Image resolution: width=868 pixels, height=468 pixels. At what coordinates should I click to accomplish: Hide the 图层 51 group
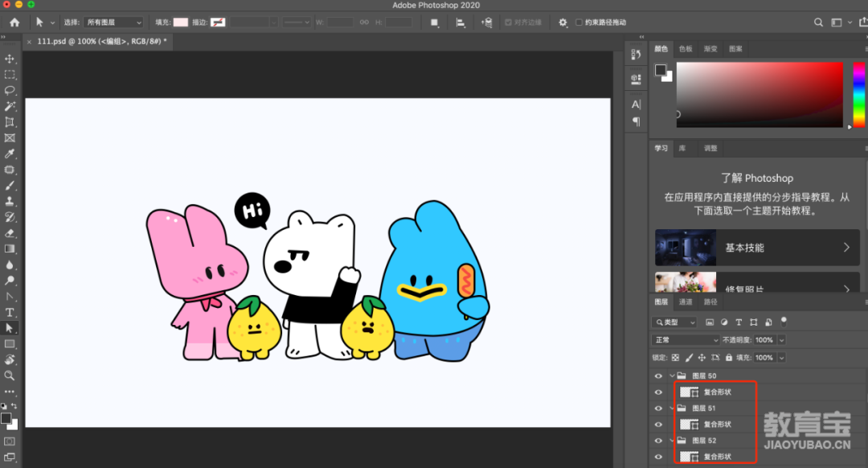(658, 408)
